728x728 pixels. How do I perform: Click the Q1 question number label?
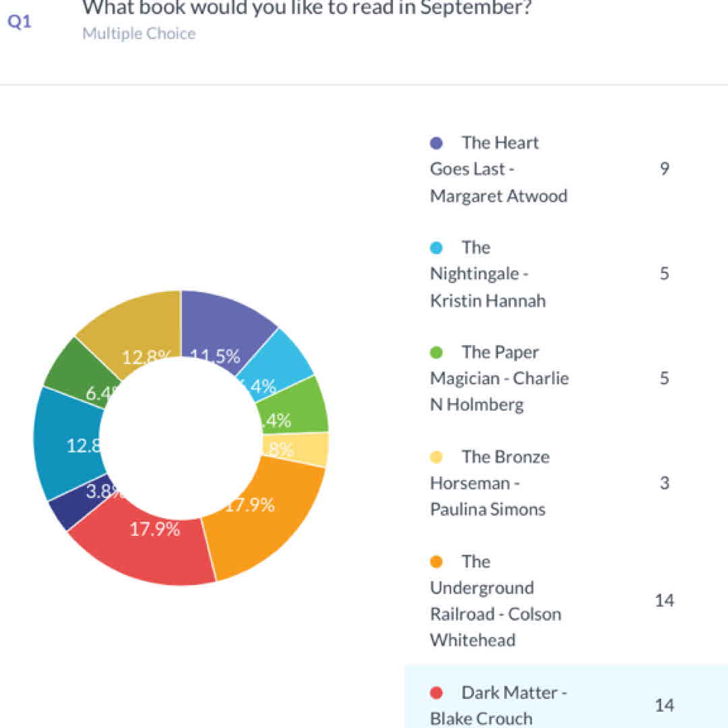20,21
